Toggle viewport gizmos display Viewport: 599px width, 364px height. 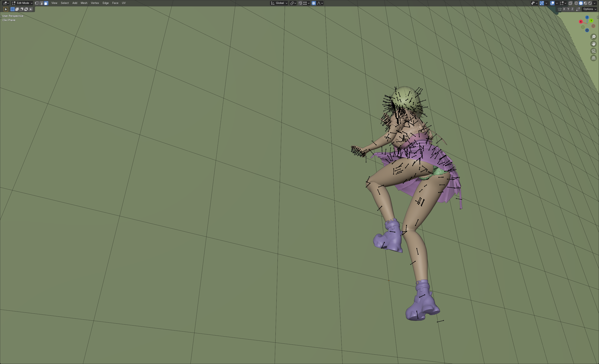click(x=542, y=3)
